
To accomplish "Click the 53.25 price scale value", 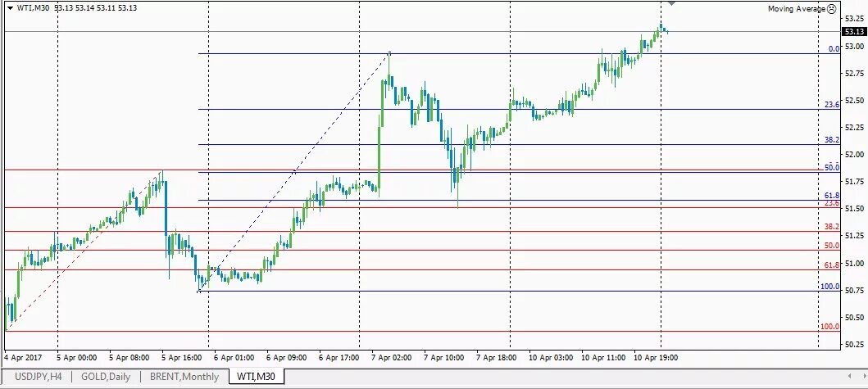I will coord(854,18).
